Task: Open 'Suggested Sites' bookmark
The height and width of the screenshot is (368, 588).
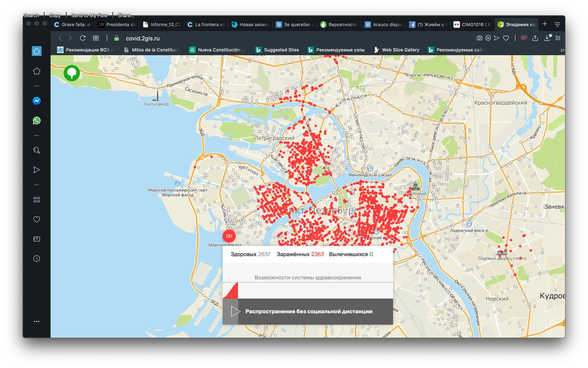Action: 277,50
